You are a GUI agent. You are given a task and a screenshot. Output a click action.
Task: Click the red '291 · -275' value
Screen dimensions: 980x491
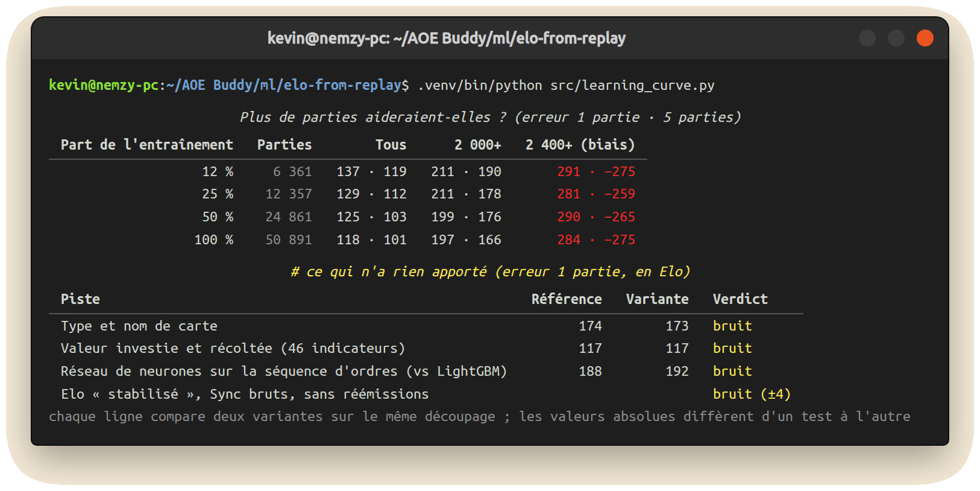click(x=596, y=171)
